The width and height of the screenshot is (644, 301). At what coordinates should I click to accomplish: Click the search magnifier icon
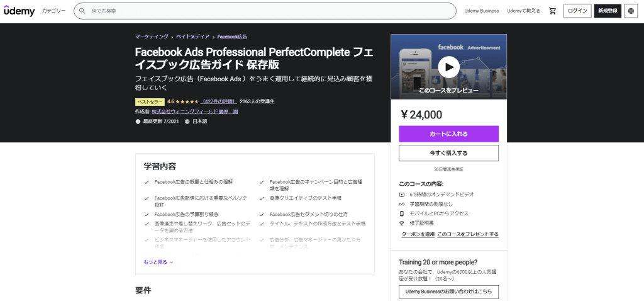pos(82,11)
